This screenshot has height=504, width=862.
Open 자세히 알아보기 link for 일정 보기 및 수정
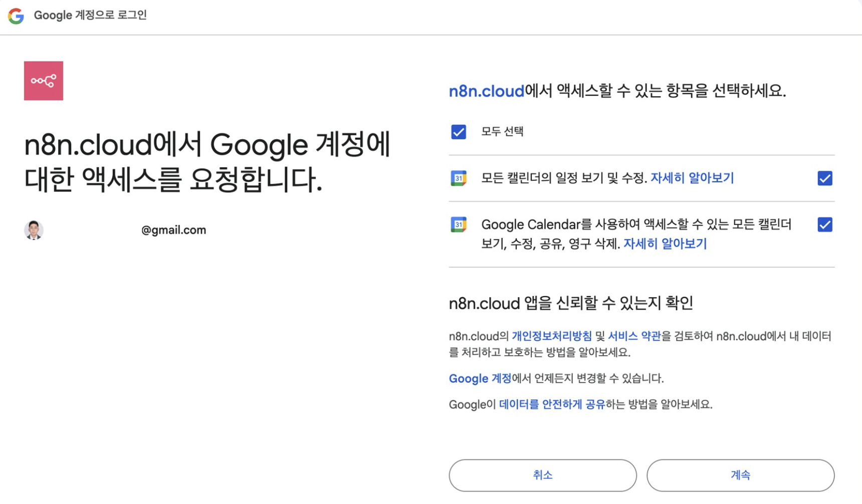pyautogui.click(x=692, y=178)
